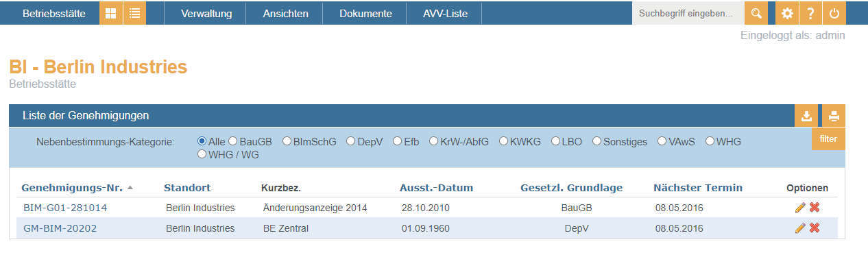The width and height of the screenshot is (868, 255).
Task: Sort by Standort column header
Action: (187, 188)
